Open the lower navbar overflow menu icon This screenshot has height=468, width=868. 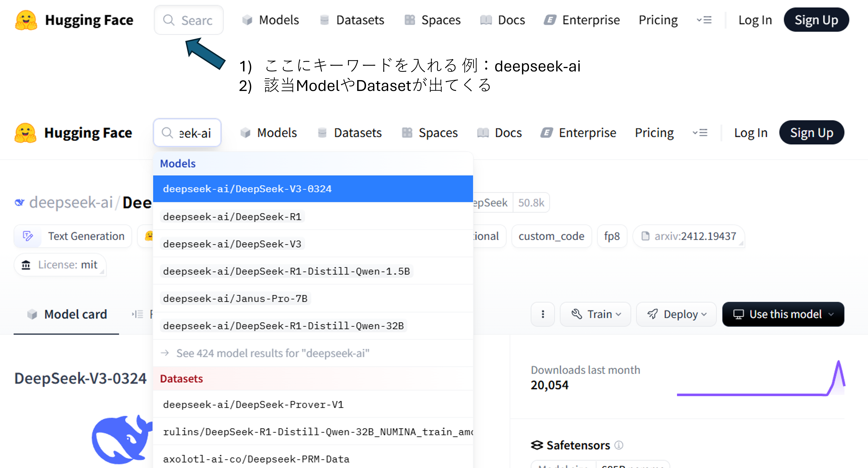[x=700, y=133]
